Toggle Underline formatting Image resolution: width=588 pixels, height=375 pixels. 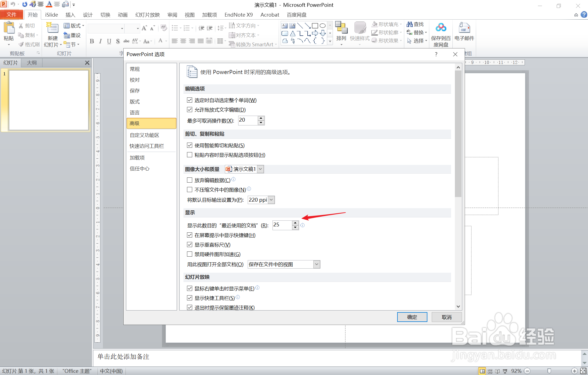tap(109, 41)
